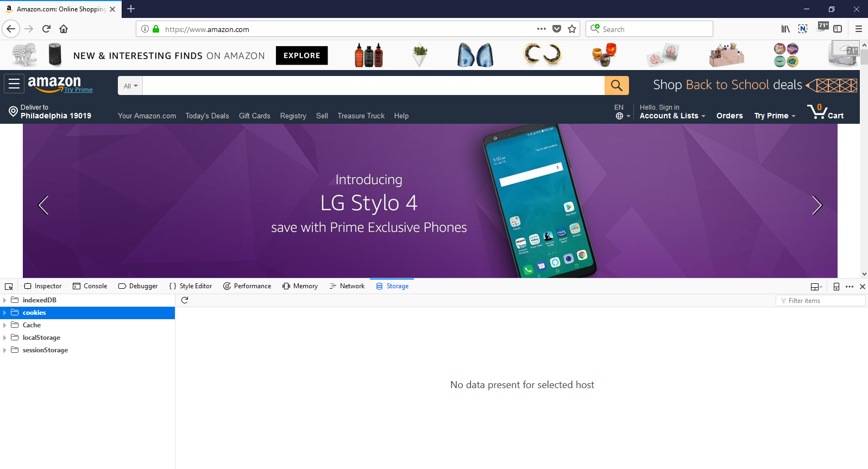Click the Try Prime link under logo
868x469 pixels.
pyautogui.click(x=78, y=90)
